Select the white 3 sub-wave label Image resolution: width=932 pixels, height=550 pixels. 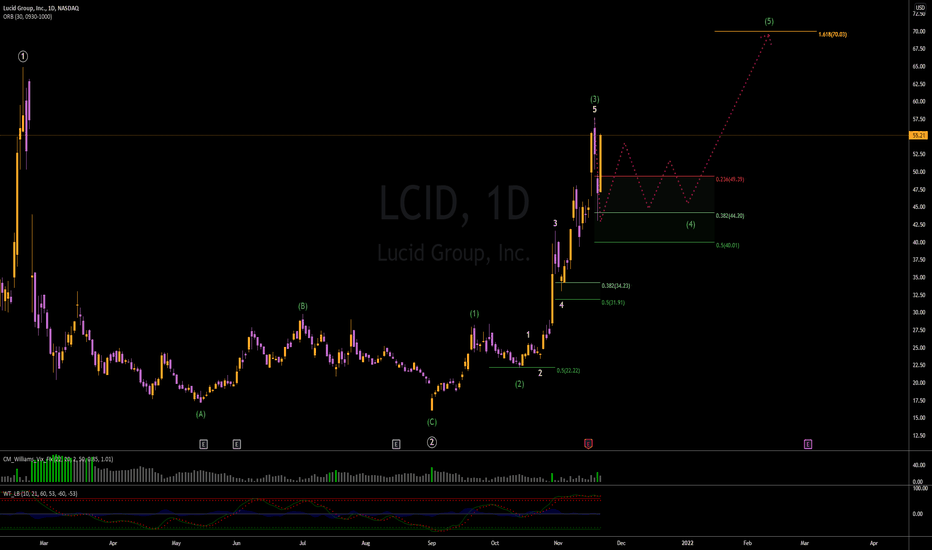(555, 224)
